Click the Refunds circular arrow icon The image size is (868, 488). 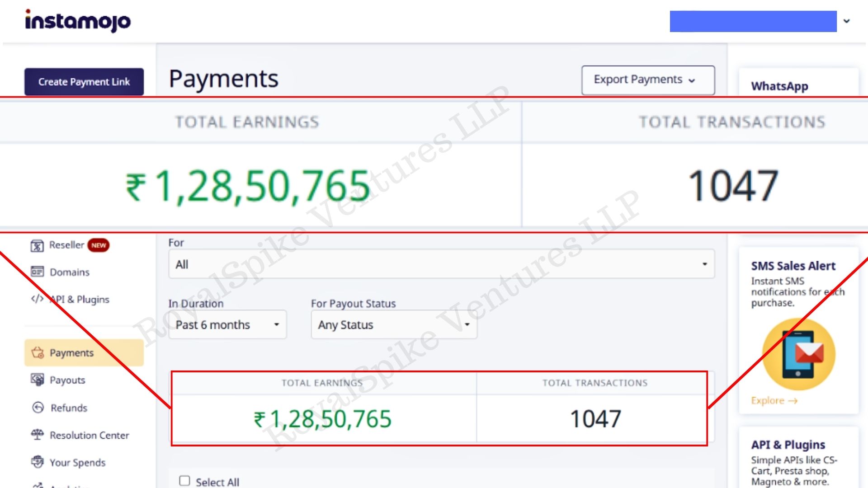click(x=38, y=408)
